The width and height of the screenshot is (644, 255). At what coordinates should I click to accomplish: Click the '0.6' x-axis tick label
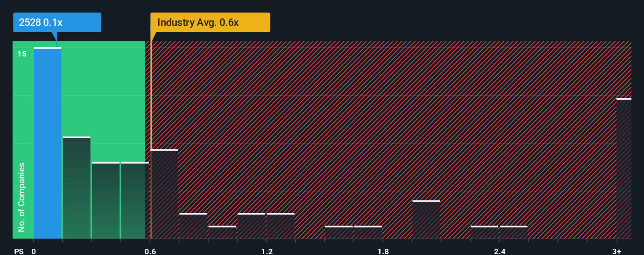[x=150, y=251]
